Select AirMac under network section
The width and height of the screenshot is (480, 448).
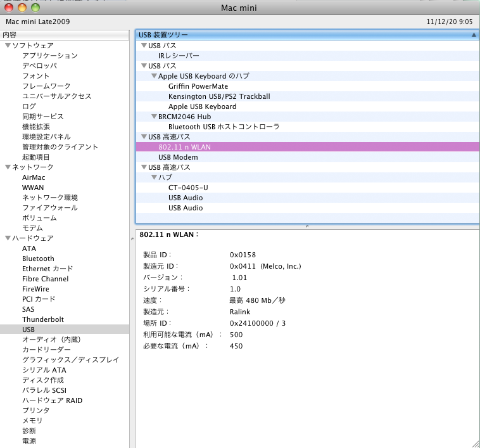tap(34, 177)
